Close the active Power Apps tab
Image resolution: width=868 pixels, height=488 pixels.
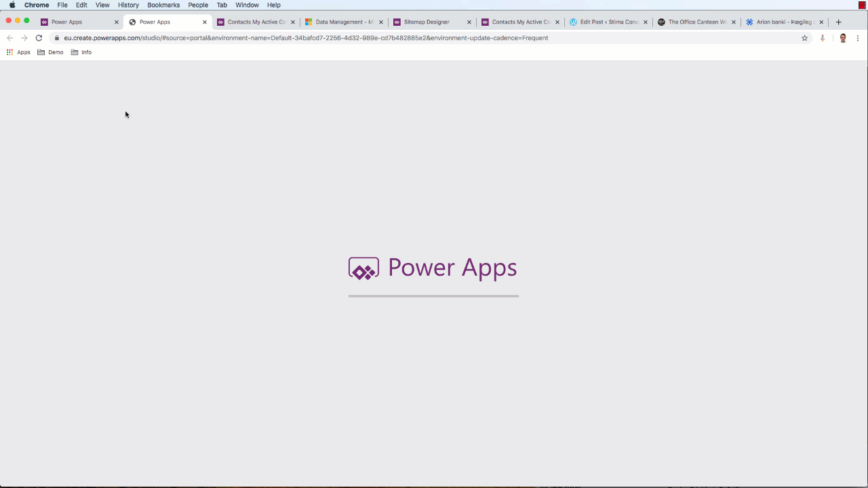point(204,22)
